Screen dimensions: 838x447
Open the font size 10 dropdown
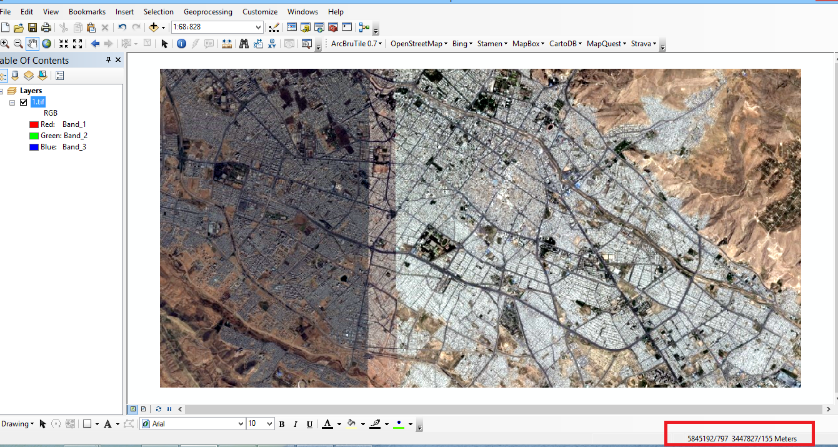tap(269, 423)
